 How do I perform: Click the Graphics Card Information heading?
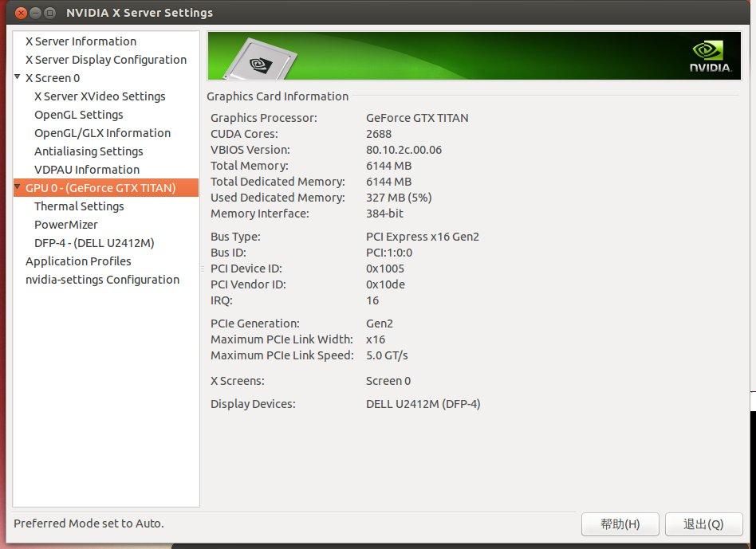point(278,96)
